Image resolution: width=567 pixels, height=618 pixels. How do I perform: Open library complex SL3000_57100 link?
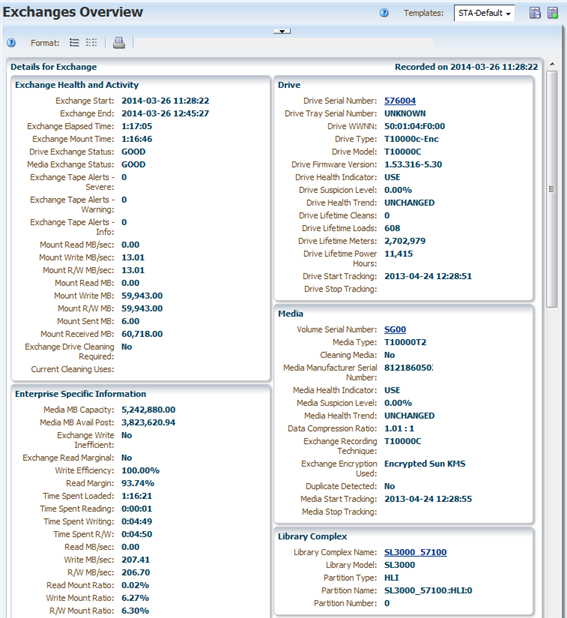click(x=415, y=552)
